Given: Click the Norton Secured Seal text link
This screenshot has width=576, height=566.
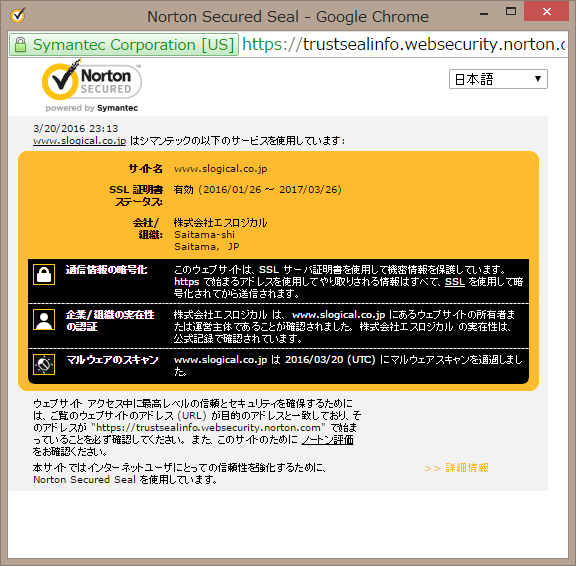Looking at the screenshot, I should click(84, 480).
